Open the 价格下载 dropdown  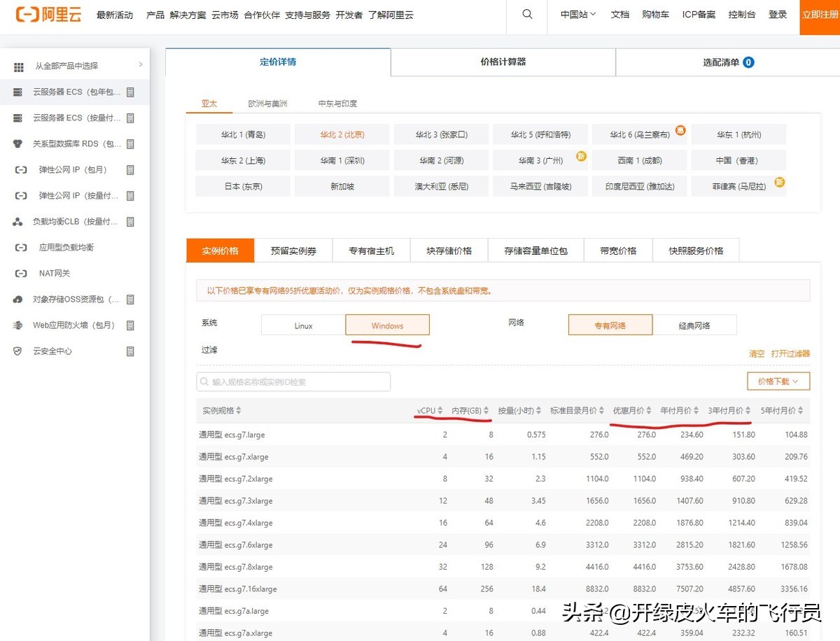[777, 381]
